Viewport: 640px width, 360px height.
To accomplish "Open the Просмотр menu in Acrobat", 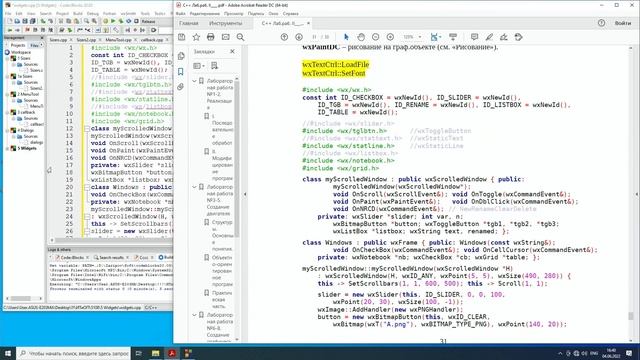I will [x=233, y=13].
